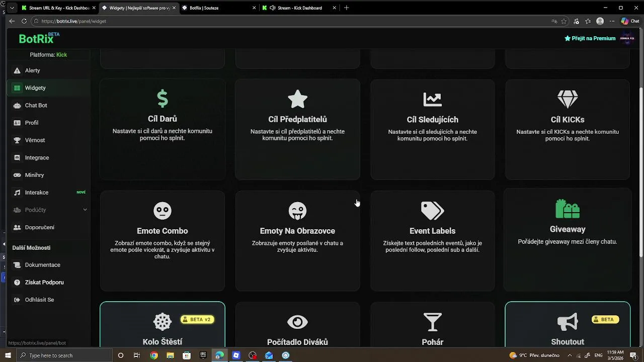Click the Emote Combo face icon
Viewport: 644px width, 362px height.
(x=163, y=211)
